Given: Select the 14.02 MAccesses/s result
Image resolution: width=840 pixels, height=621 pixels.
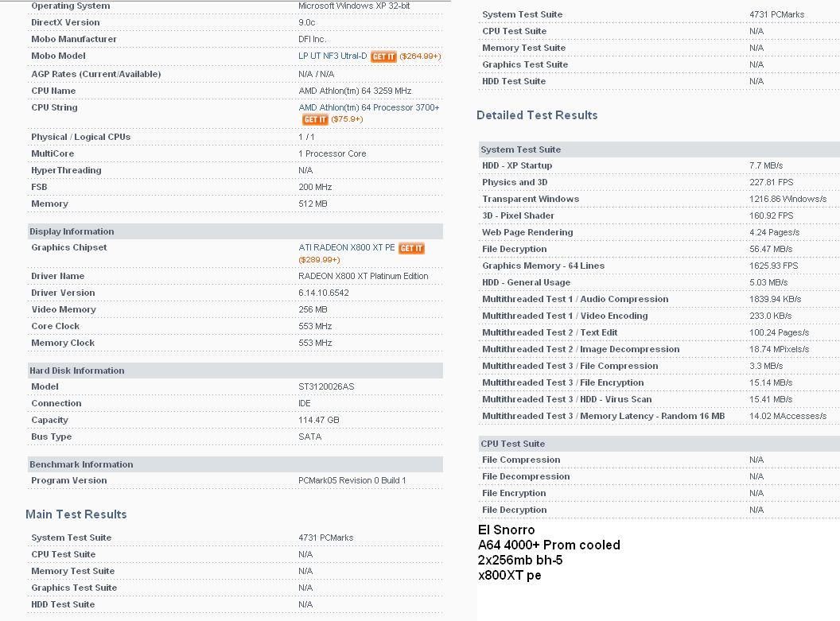Looking at the screenshot, I should 788,416.
